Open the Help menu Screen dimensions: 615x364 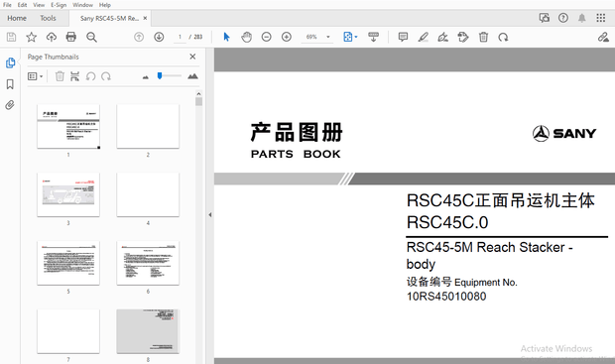point(105,5)
